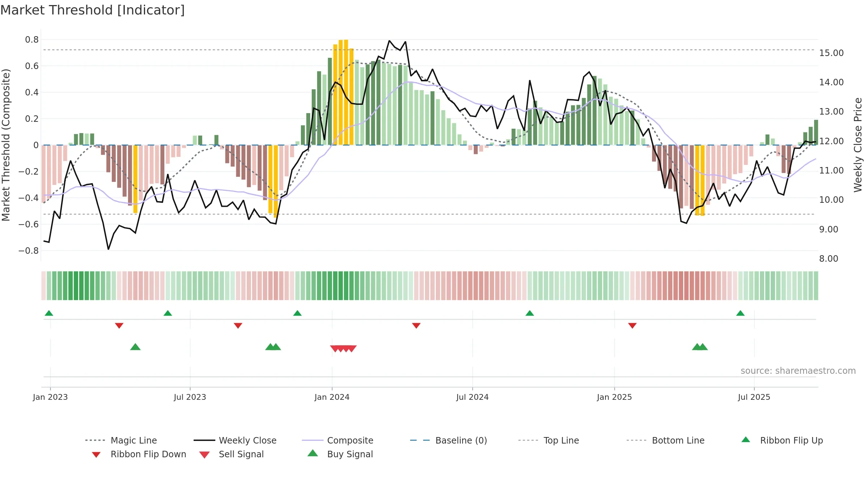Click the lone buy signal marker in spring 2023
Screen dimensions: 868x488
click(135, 347)
